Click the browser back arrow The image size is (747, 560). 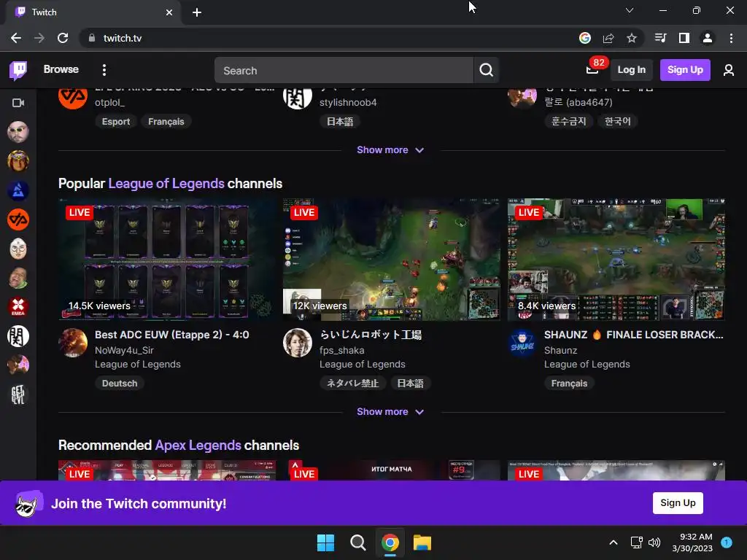(16, 38)
